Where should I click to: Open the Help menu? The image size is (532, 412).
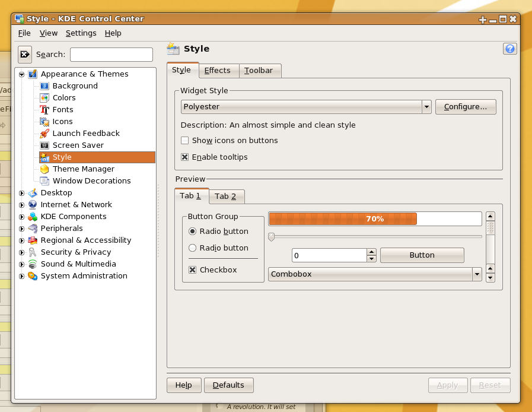point(113,33)
